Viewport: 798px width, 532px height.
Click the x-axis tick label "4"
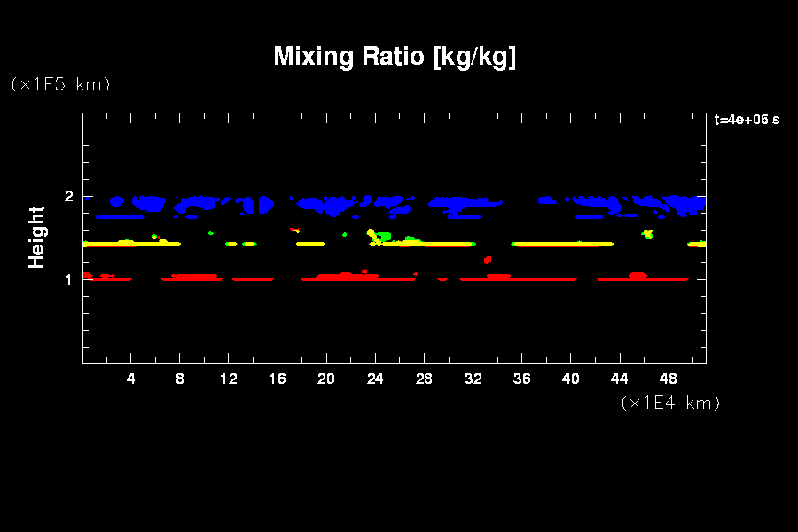(131, 379)
